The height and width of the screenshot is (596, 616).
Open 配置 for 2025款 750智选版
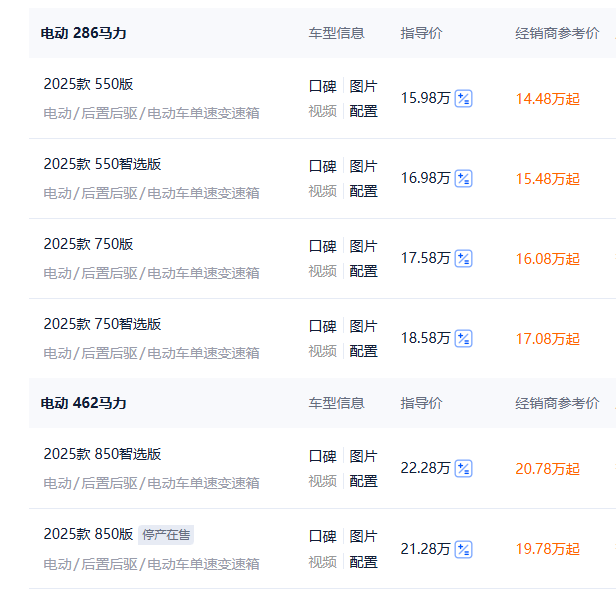click(x=363, y=351)
